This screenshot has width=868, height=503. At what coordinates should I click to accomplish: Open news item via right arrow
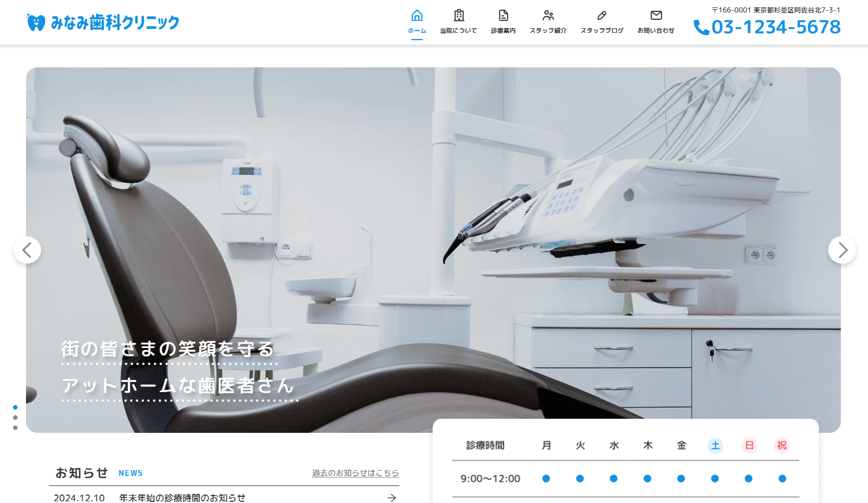click(392, 497)
